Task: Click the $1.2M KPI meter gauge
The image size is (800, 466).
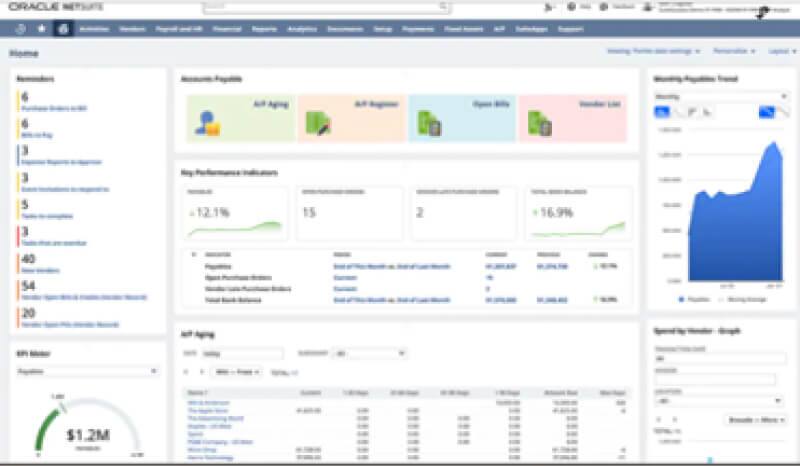Action: pos(88,428)
